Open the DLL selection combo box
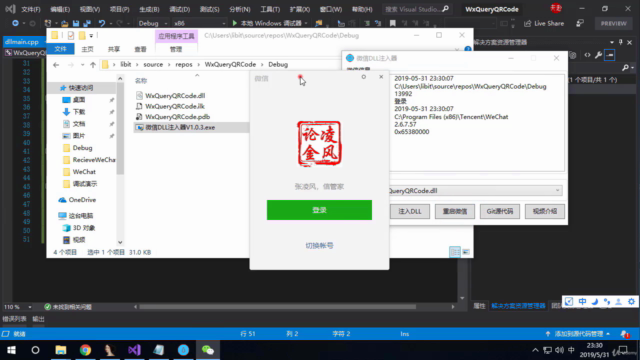This screenshot has height=360, width=640. (476, 191)
